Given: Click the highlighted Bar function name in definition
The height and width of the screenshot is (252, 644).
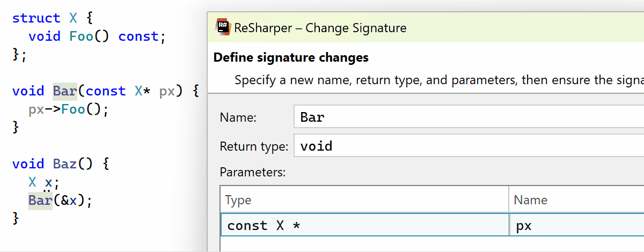Looking at the screenshot, I should pos(65,91).
